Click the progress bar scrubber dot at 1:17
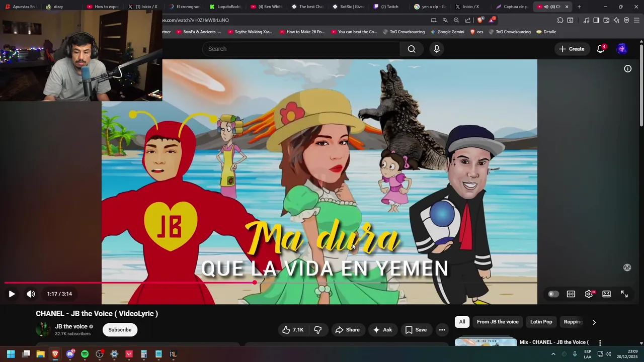 [x=255, y=283]
